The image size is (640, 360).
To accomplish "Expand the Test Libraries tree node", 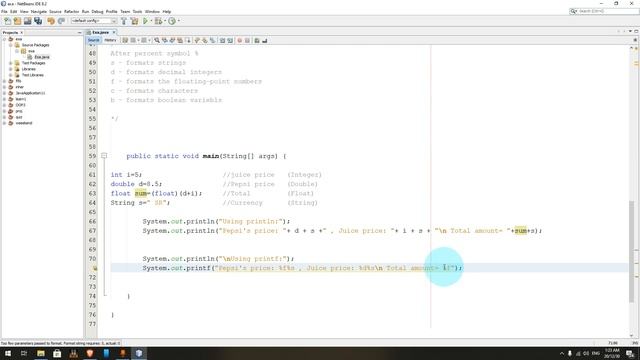I will click(11, 75).
